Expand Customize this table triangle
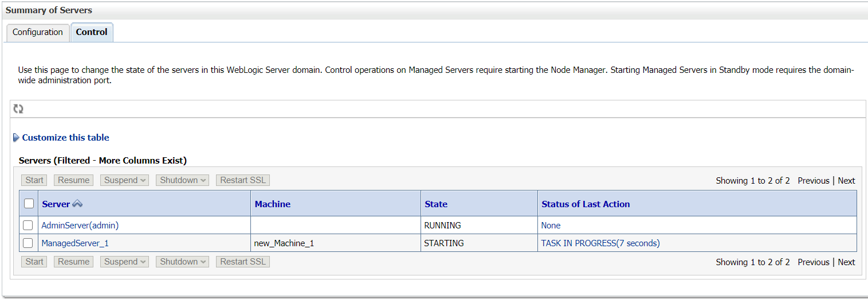Viewport: 868px width, 299px height. 16,138
